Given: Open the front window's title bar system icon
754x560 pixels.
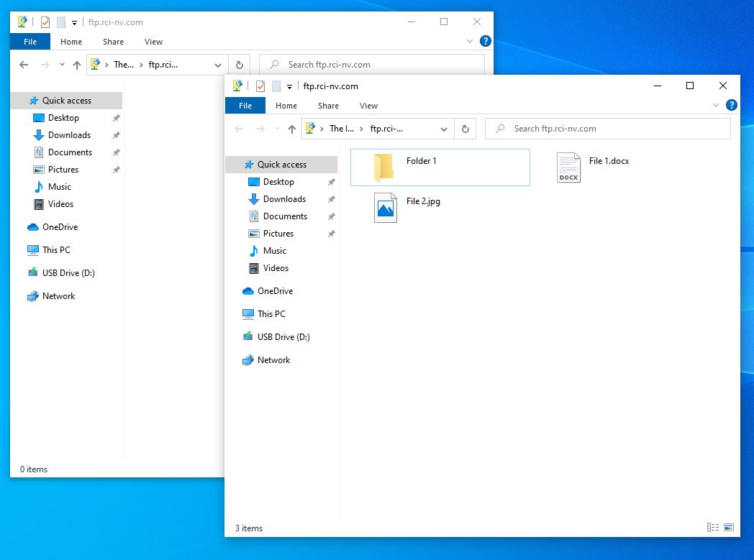Looking at the screenshot, I should pyautogui.click(x=237, y=86).
